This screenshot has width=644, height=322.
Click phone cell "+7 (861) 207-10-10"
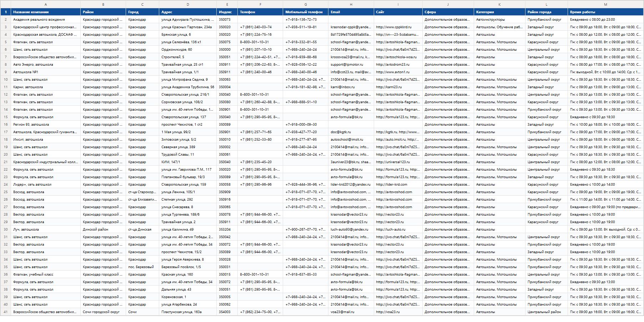tap(260, 49)
